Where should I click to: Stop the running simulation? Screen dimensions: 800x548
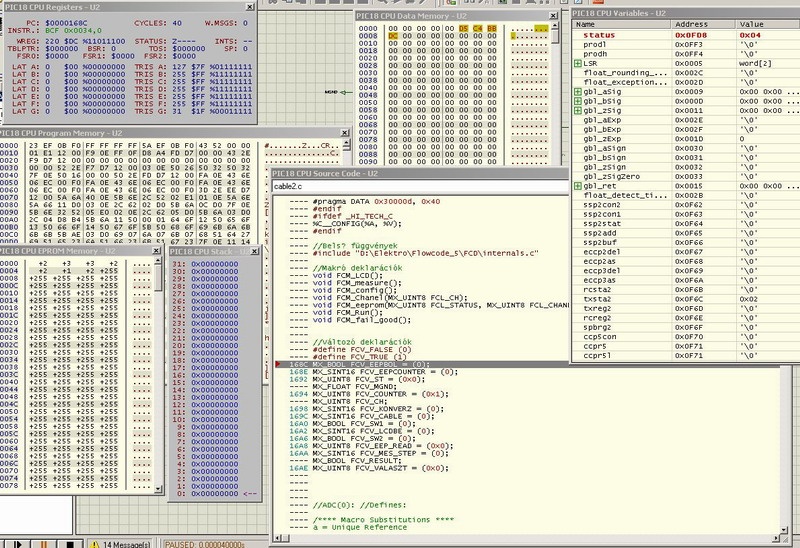tap(69, 543)
